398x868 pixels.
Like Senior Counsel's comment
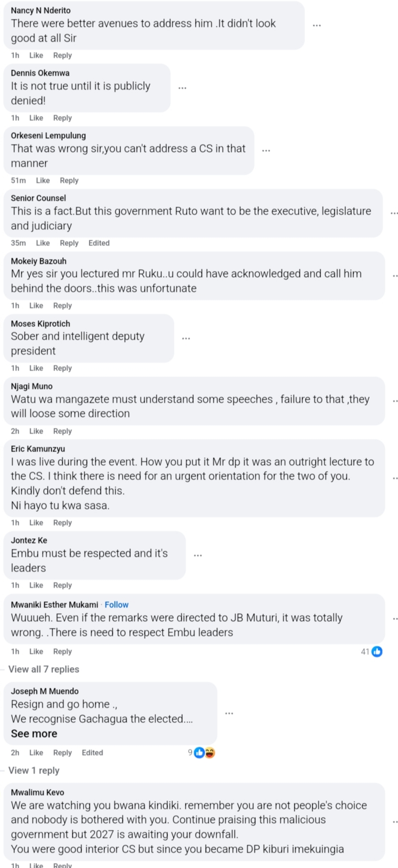click(43, 243)
